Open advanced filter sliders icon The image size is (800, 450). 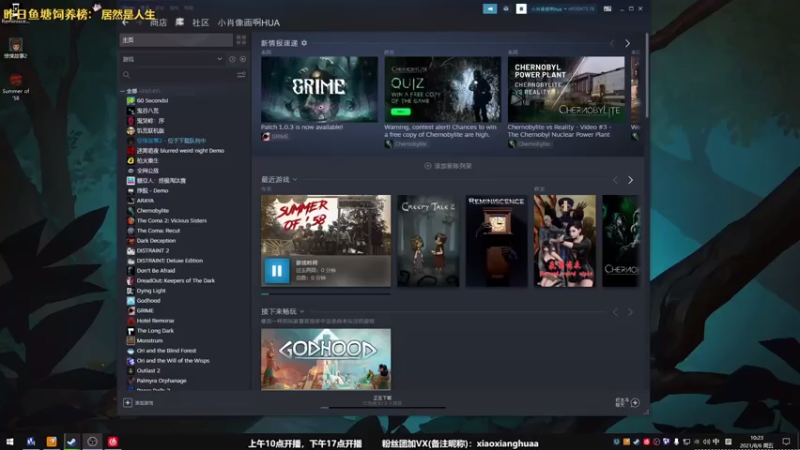coord(241,75)
